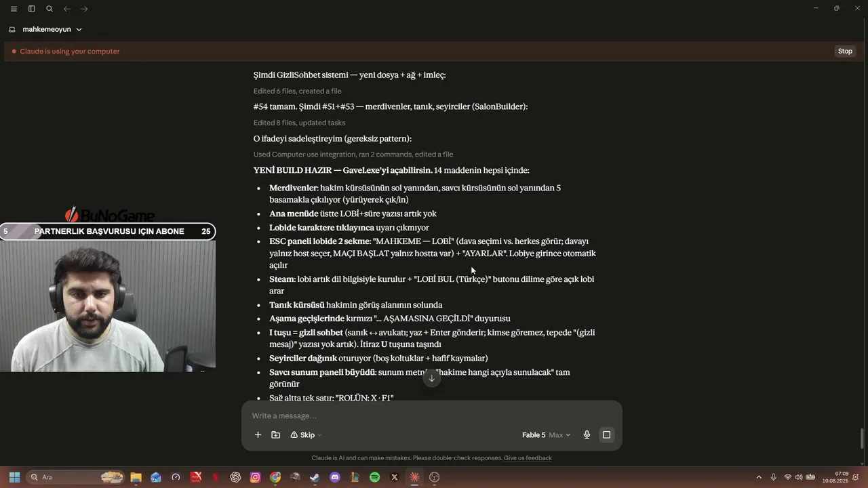Stop Claude using the computer

(845, 52)
